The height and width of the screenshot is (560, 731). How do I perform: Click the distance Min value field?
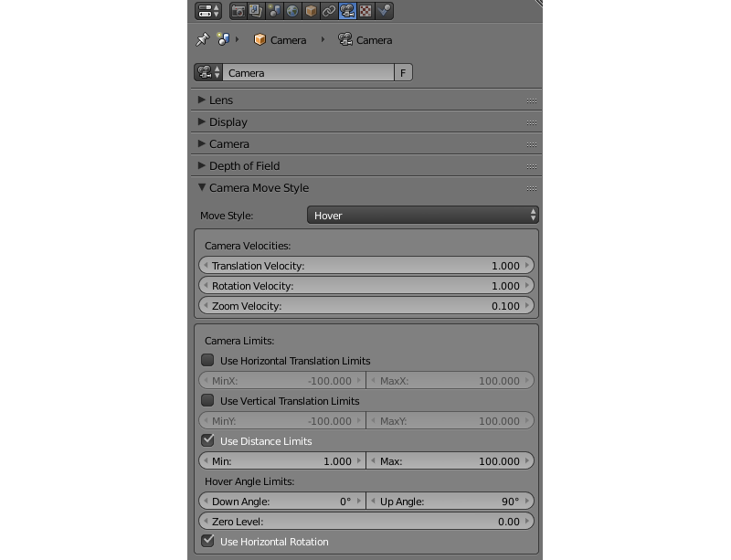click(282, 460)
